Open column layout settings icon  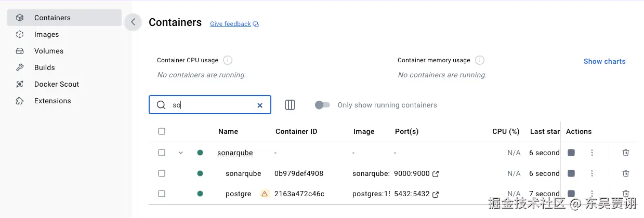point(290,105)
